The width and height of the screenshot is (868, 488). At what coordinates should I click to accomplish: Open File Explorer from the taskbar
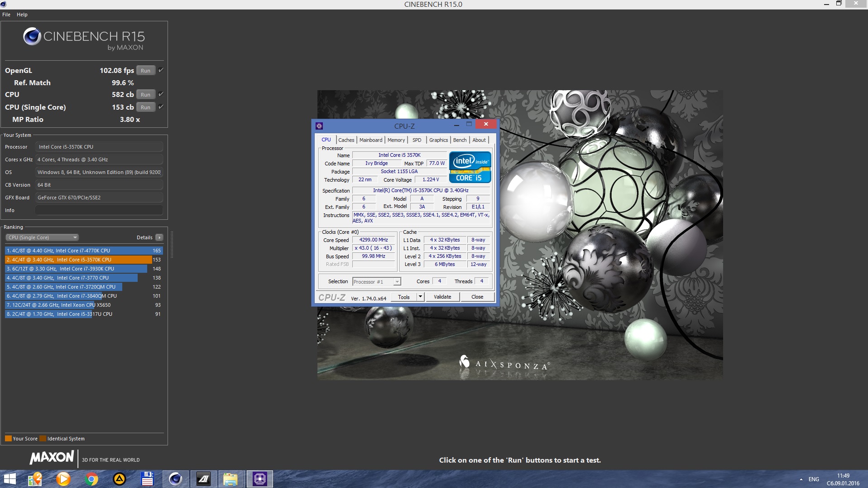pyautogui.click(x=231, y=479)
